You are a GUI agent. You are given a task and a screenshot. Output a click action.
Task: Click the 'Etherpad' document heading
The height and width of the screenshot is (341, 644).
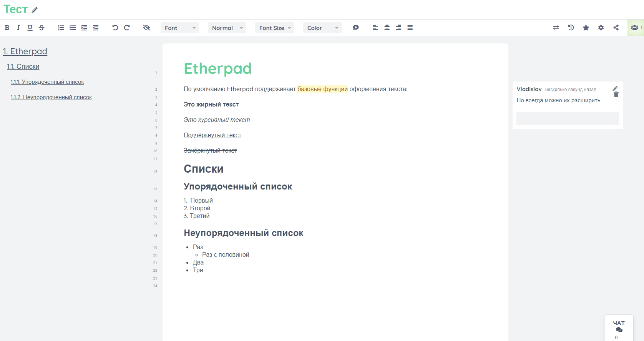[x=218, y=69]
